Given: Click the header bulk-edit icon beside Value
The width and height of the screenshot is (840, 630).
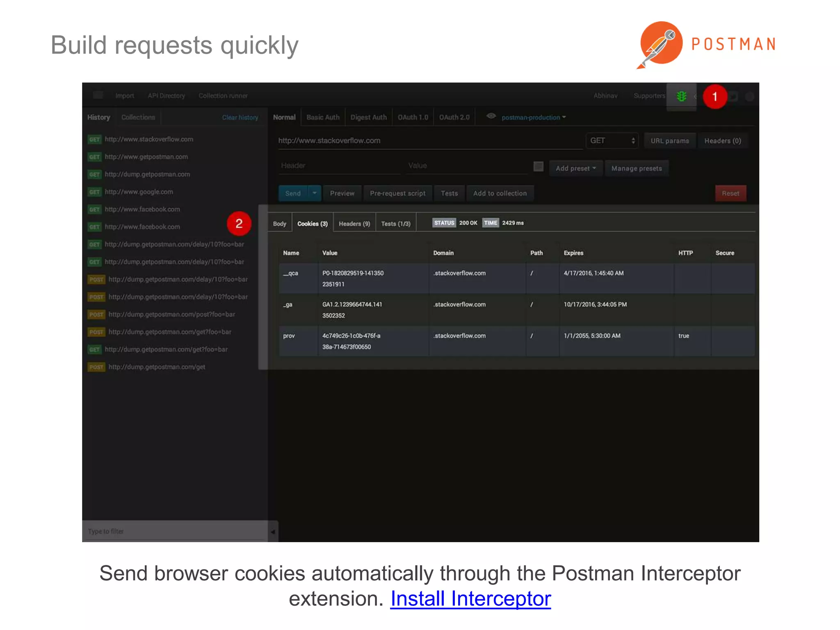Looking at the screenshot, I should (x=539, y=166).
